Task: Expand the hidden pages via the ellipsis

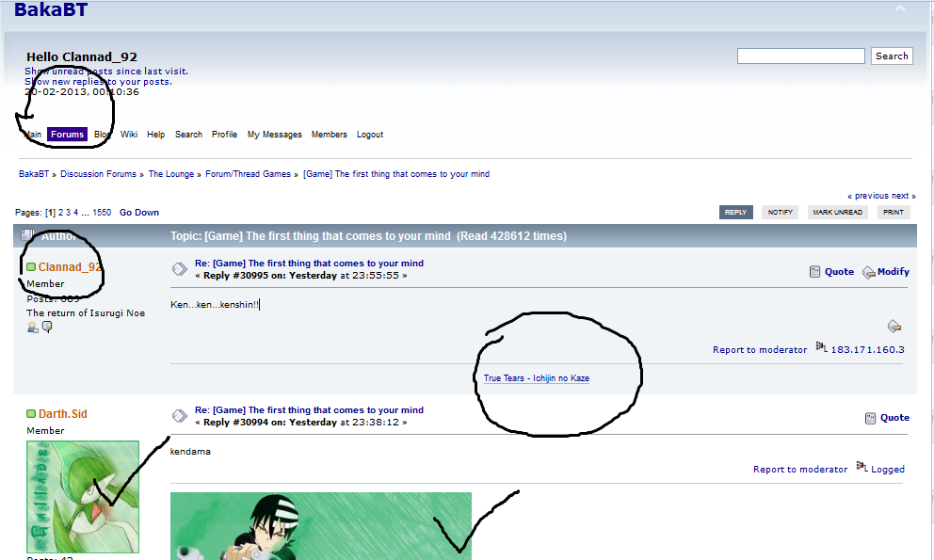Action: click(x=85, y=213)
